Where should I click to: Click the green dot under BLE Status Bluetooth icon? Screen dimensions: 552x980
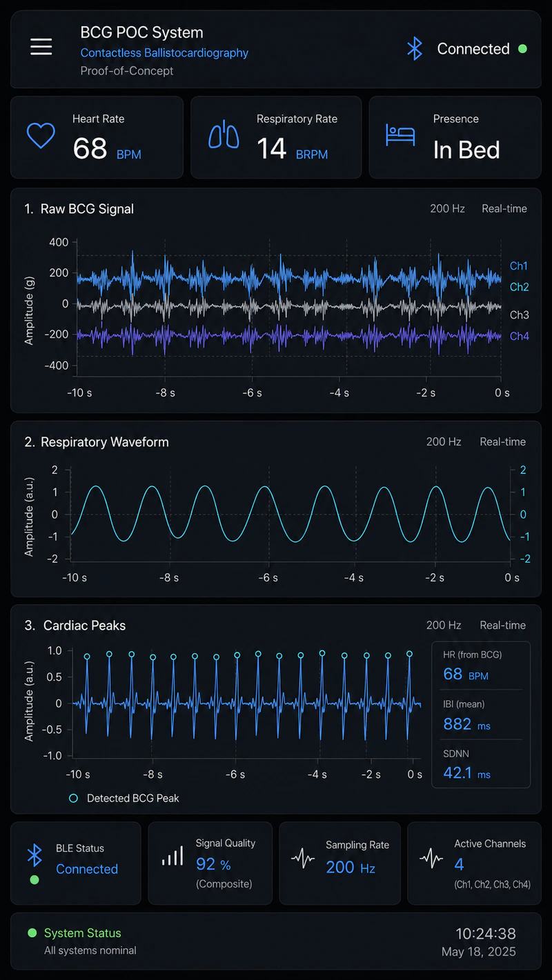coord(34,880)
